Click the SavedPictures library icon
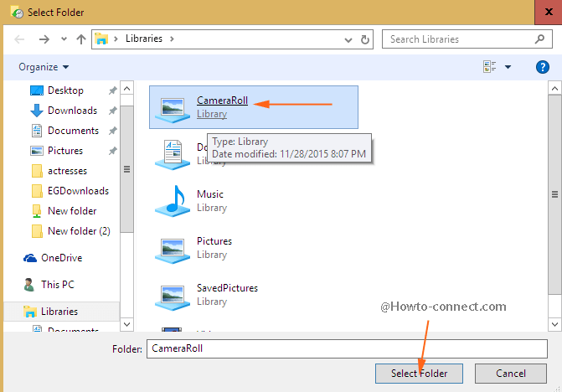Screen dimensions: 562x392 point(173,297)
